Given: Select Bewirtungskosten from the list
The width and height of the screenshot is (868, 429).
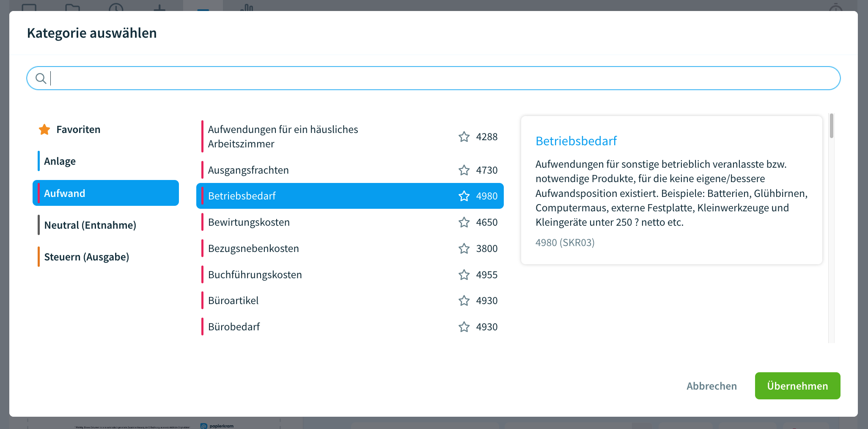Looking at the screenshot, I should [x=249, y=222].
